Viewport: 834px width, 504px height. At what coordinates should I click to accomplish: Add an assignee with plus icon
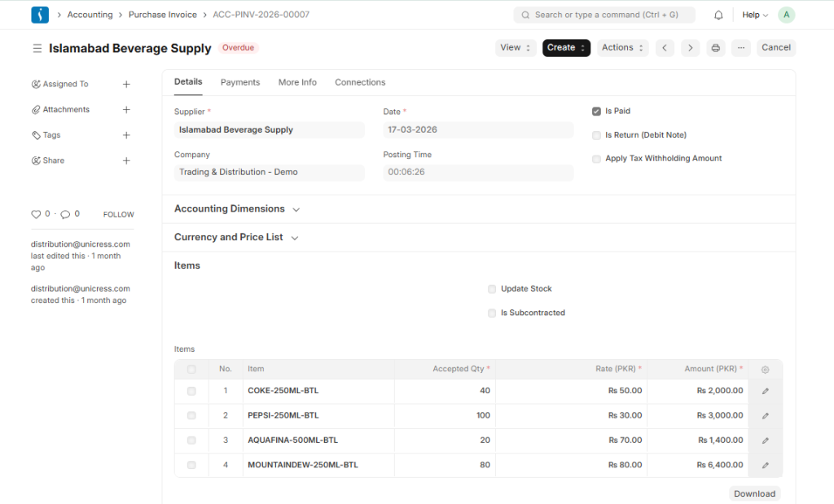point(126,84)
